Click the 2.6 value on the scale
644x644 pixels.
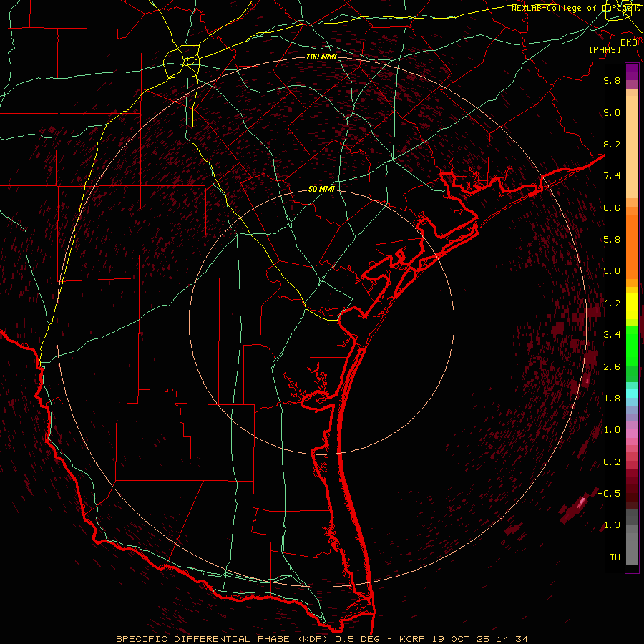[x=612, y=367]
